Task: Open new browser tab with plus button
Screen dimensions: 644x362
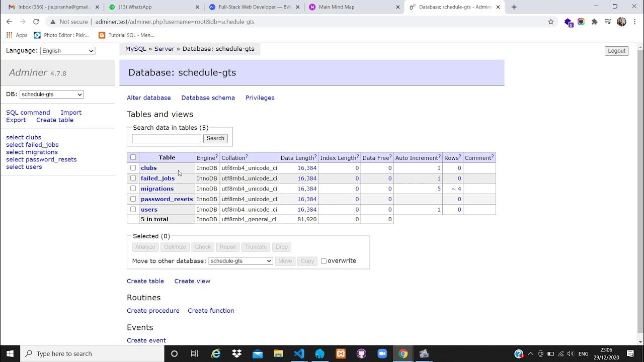Action: coord(514,7)
